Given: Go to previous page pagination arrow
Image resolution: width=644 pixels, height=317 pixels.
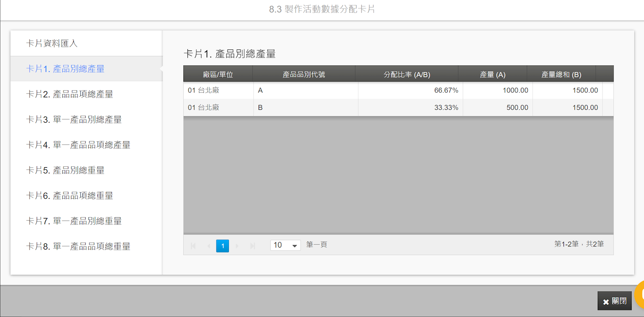Looking at the screenshot, I should (x=208, y=245).
